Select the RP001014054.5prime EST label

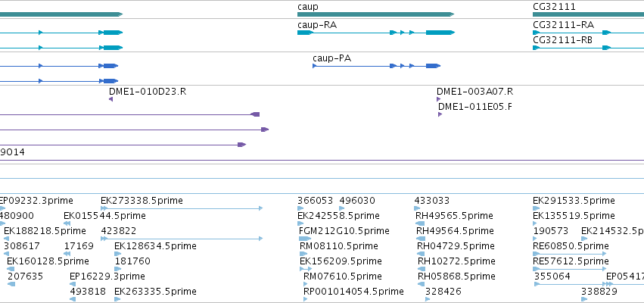[x=353, y=292]
